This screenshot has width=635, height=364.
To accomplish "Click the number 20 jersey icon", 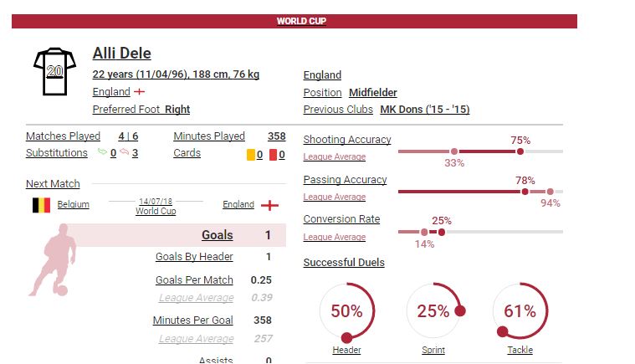I will coord(54,72).
